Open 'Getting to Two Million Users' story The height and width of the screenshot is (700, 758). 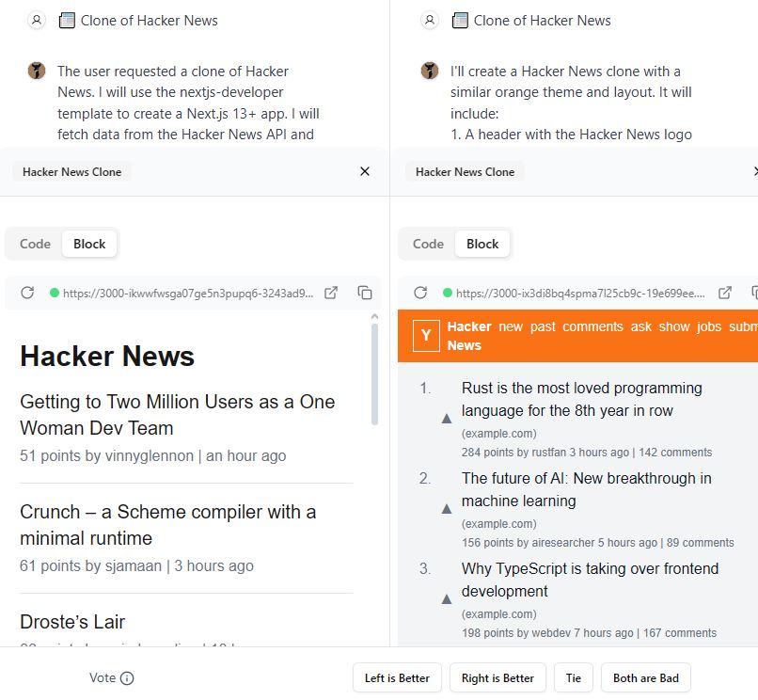coord(178,415)
